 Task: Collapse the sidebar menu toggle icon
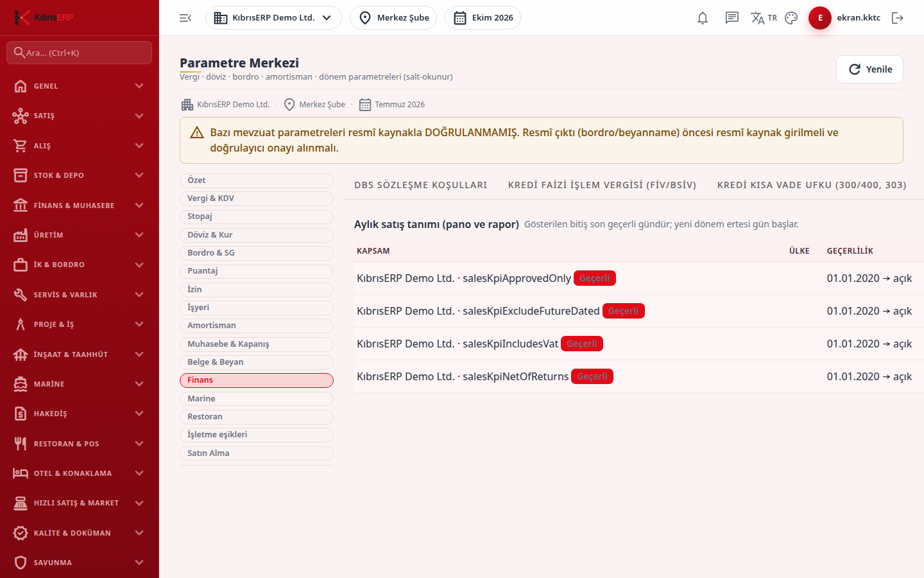(x=185, y=18)
